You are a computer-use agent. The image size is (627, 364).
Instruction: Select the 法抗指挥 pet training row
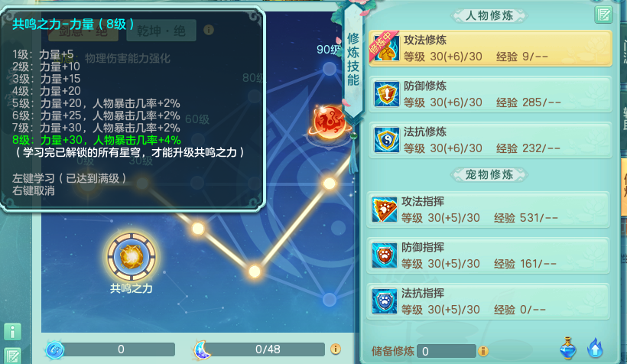click(489, 301)
